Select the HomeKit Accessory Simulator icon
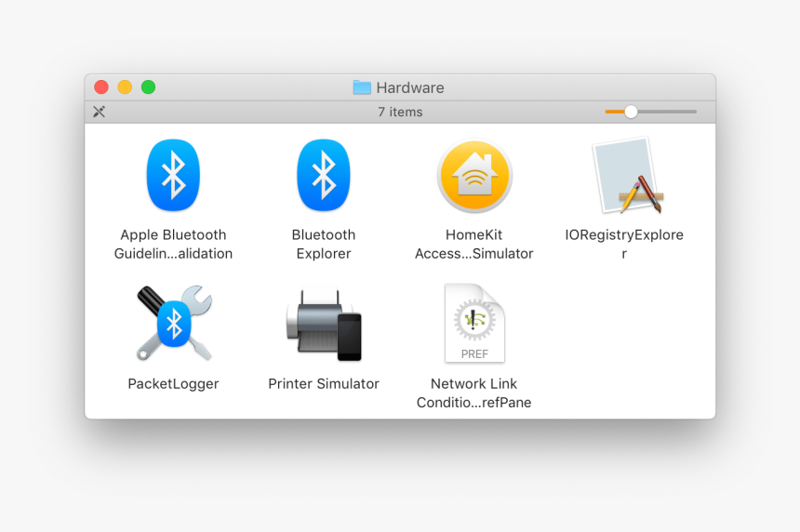The image size is (800, 532). (x=474, y=176)
